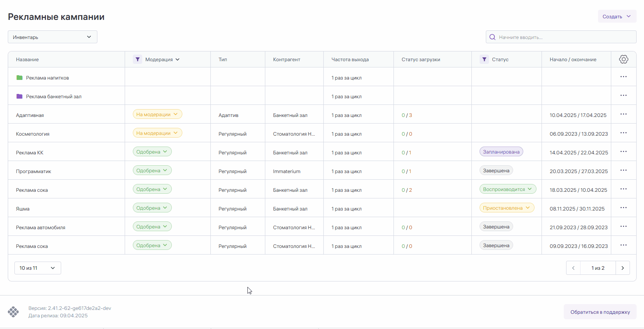644x329 pixels.
Task: Click the filter icon in Статус column
Action: [484, 59]
